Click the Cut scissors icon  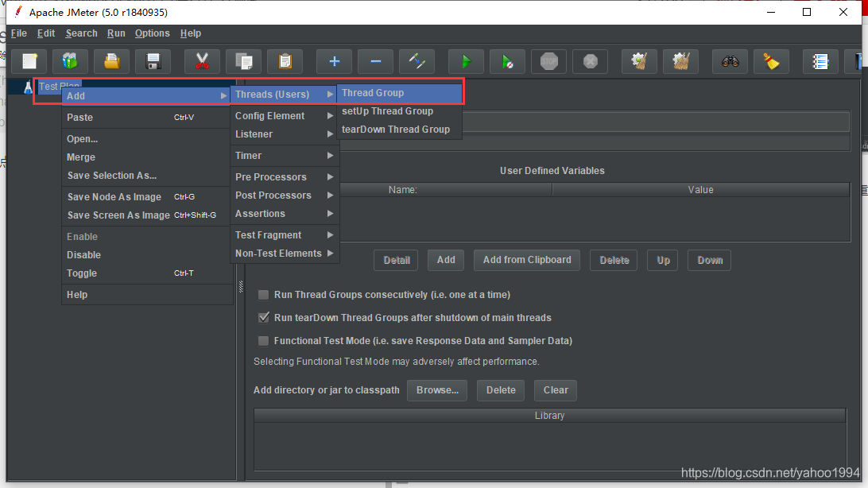coord(202,61)
